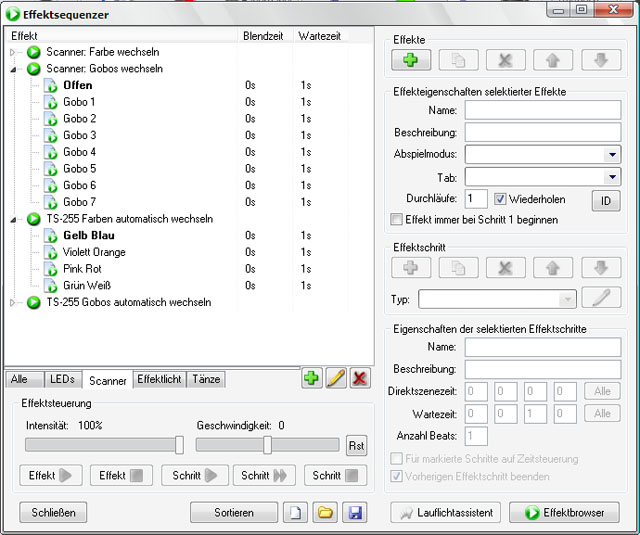Click the green plus add tab icon
Screen dimensions: 640x535
[312, 379]
